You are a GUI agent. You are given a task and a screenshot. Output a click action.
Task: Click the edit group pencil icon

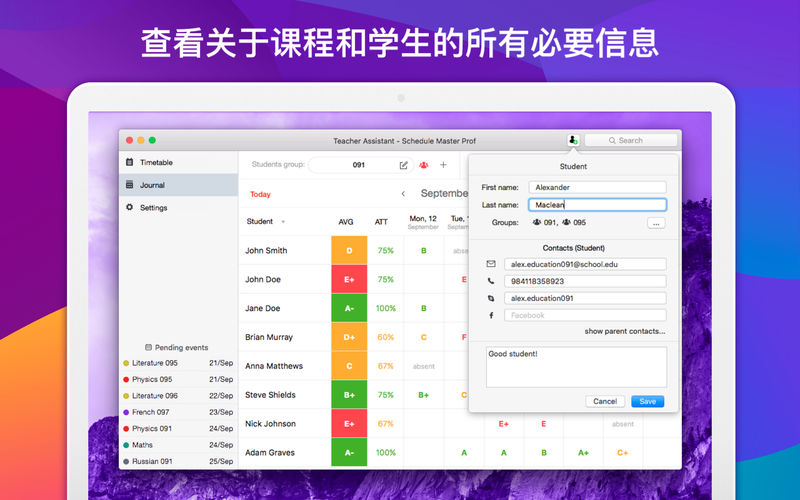404,165
